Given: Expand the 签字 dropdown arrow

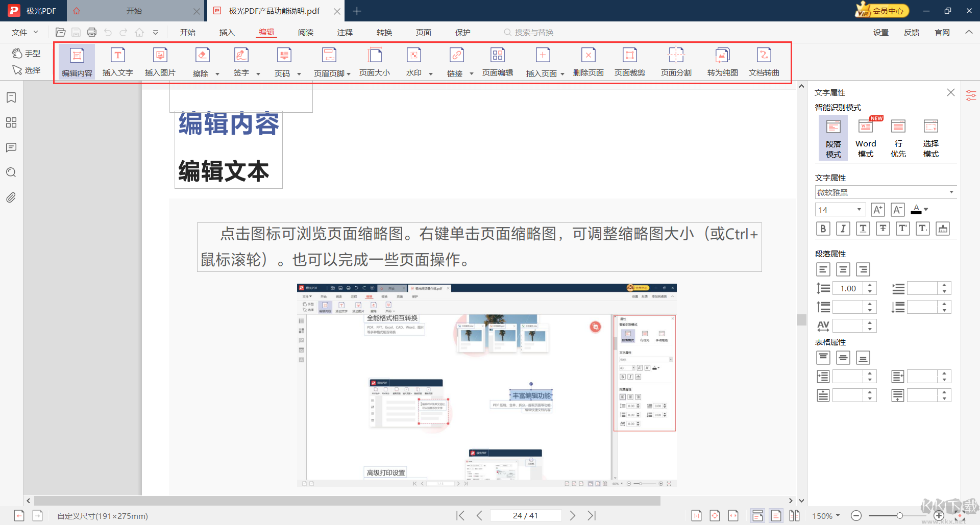Looking at the screenshot, I should pos(258,74).
